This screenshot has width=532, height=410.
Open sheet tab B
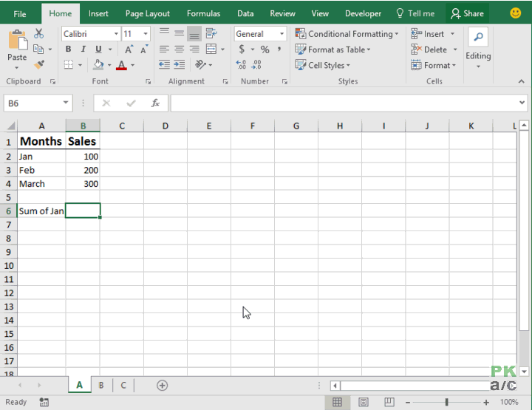pyautogui.click(x=101, y=386)
